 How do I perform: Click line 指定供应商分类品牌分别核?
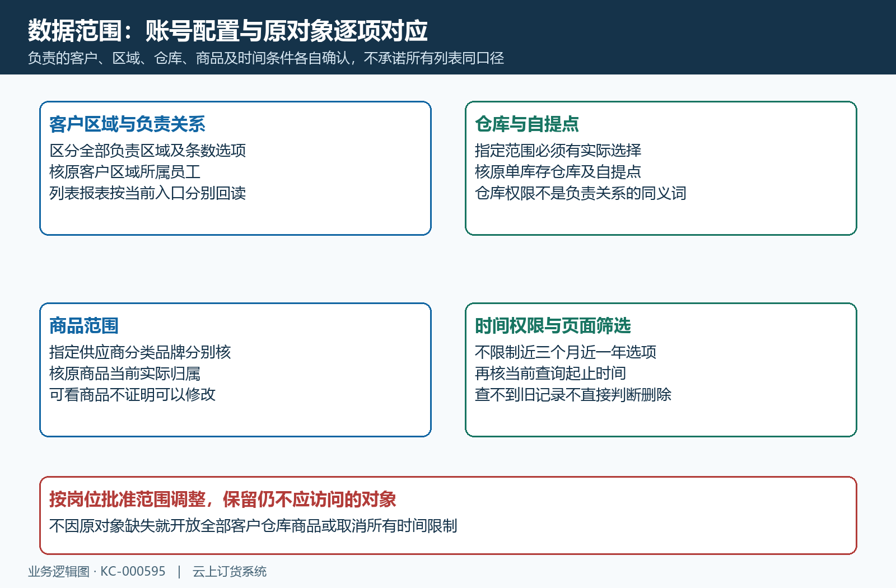(140, 352)
